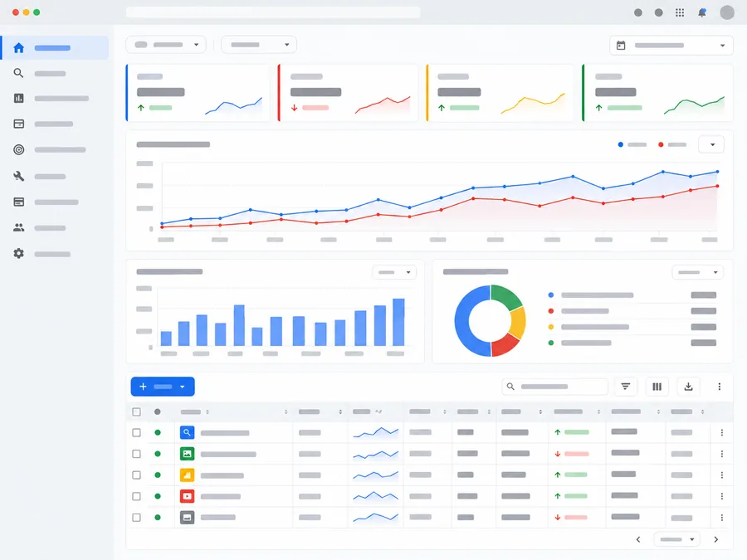Click the search field in the table toolbar
This screenshot has width=747, height=560.
tap(555, 387)
